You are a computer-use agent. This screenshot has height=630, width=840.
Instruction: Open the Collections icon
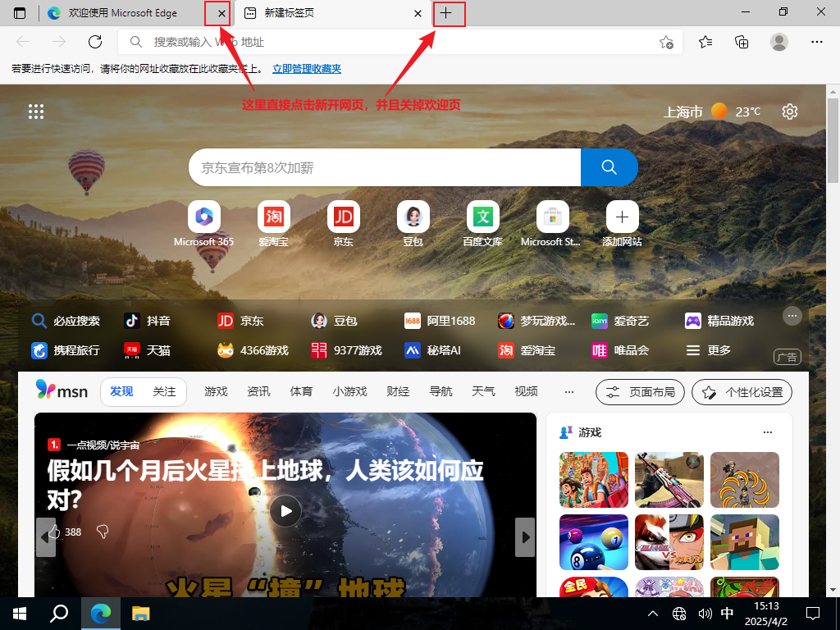742,42
